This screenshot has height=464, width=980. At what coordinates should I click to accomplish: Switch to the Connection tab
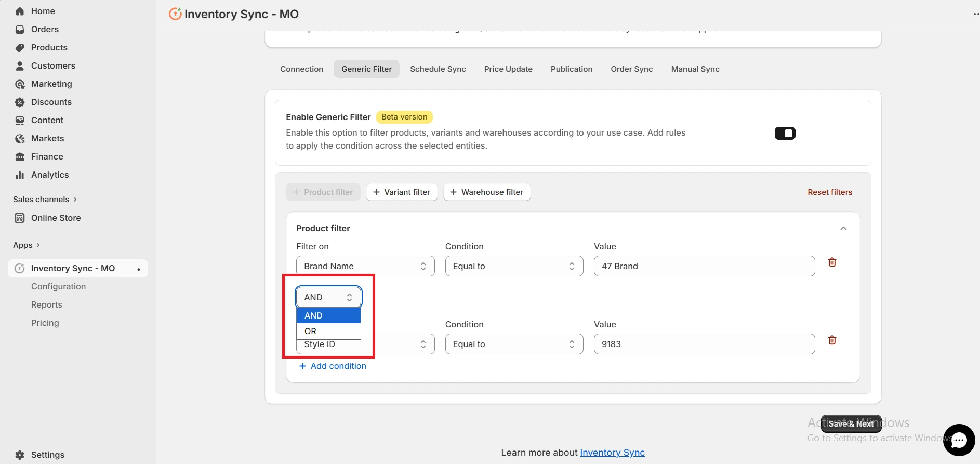click(x=301, y=69)
